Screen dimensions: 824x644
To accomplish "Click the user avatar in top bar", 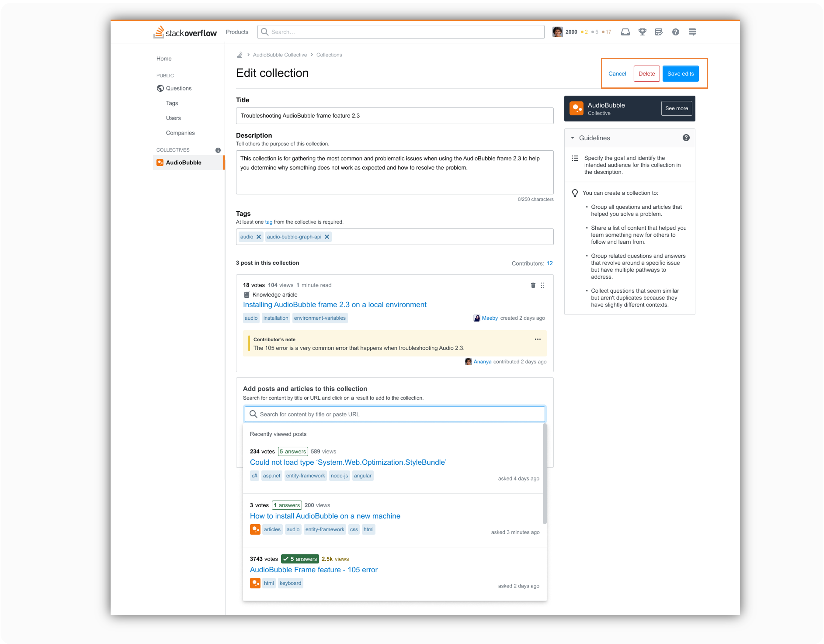I will [x=557, y=32].
